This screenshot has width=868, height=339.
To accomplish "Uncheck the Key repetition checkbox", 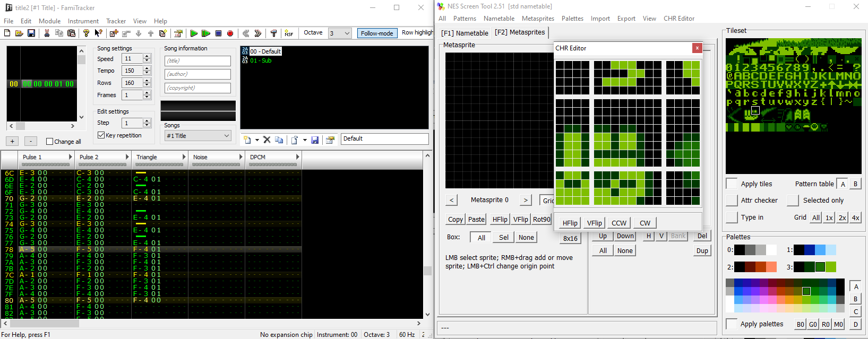I will (x=101, y=135).
